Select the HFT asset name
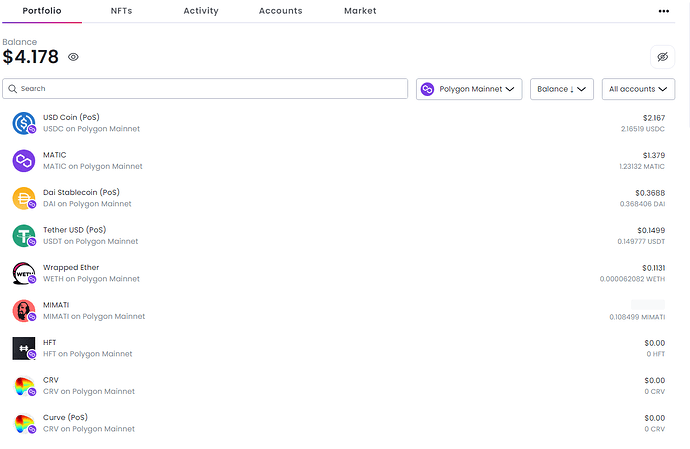Image resolution: width=690 pixels, height=449 pixels. (50, 342)
